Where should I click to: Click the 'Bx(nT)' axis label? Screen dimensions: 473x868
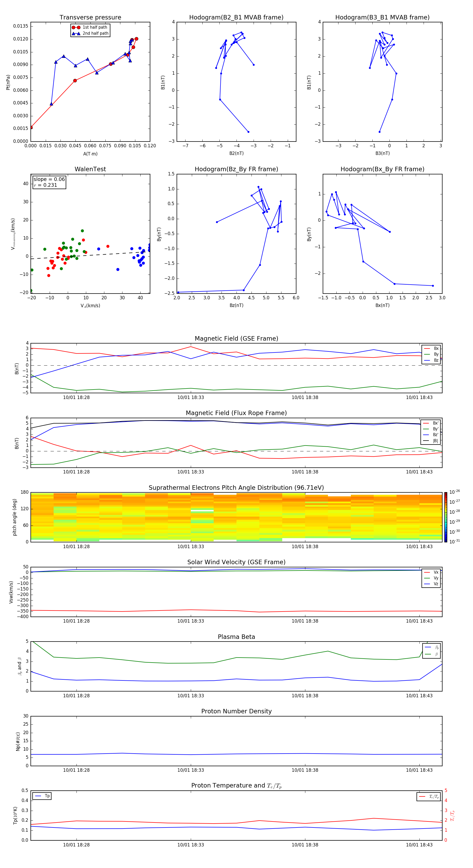382,305
